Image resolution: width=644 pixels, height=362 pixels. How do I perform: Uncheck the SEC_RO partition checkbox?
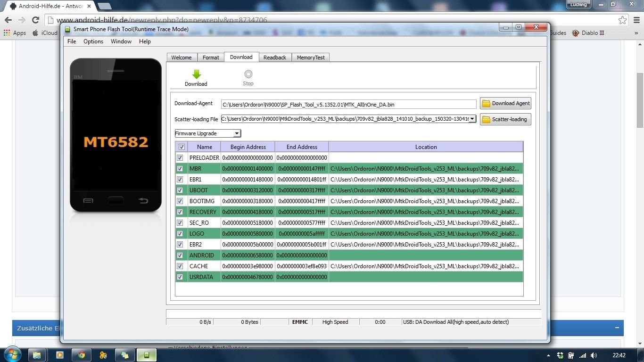[x=180, y=223]
